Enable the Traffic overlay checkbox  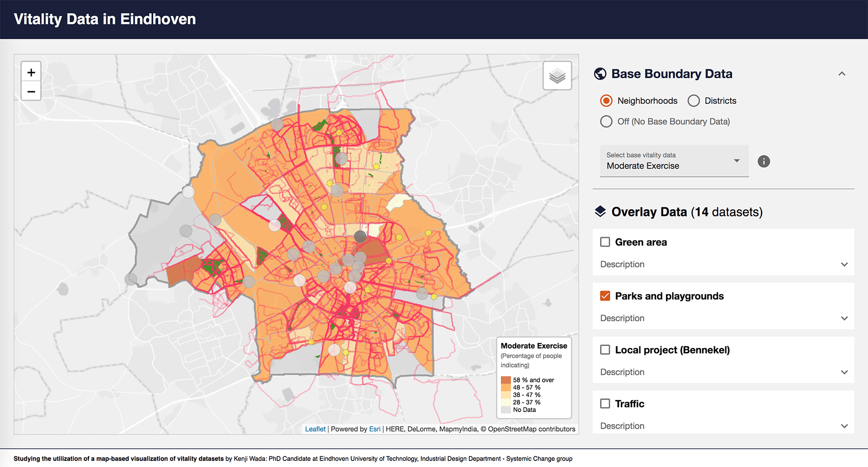coord(605,403)
